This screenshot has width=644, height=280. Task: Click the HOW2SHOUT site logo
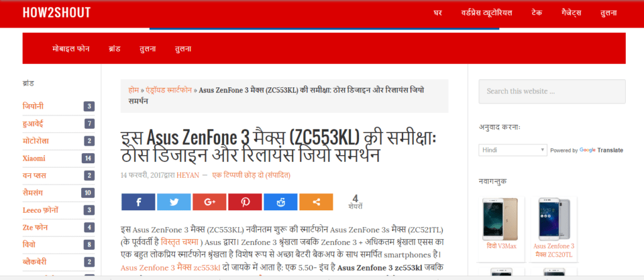pyautogui.click(x=57, y=13)
